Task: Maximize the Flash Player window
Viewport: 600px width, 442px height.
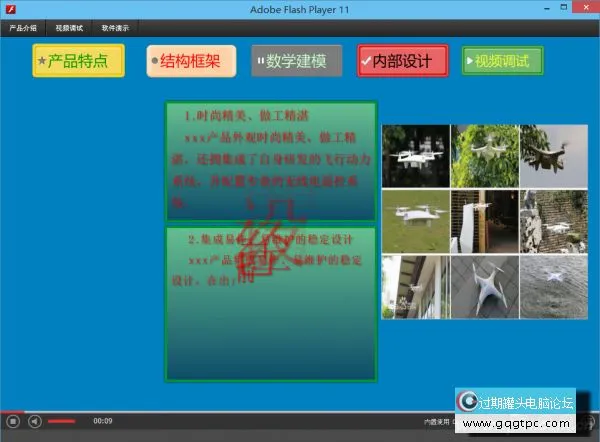Action: tap(564, 8)
